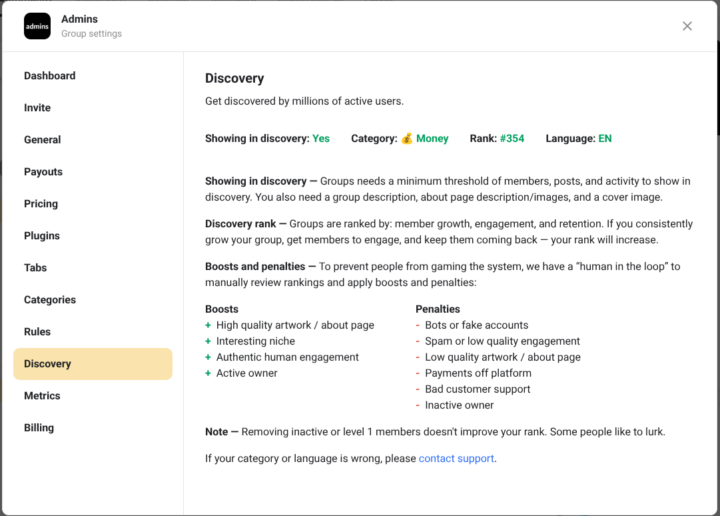Click the green Money category value
Screen dimensions: 720x516
[x=432, y=139]
